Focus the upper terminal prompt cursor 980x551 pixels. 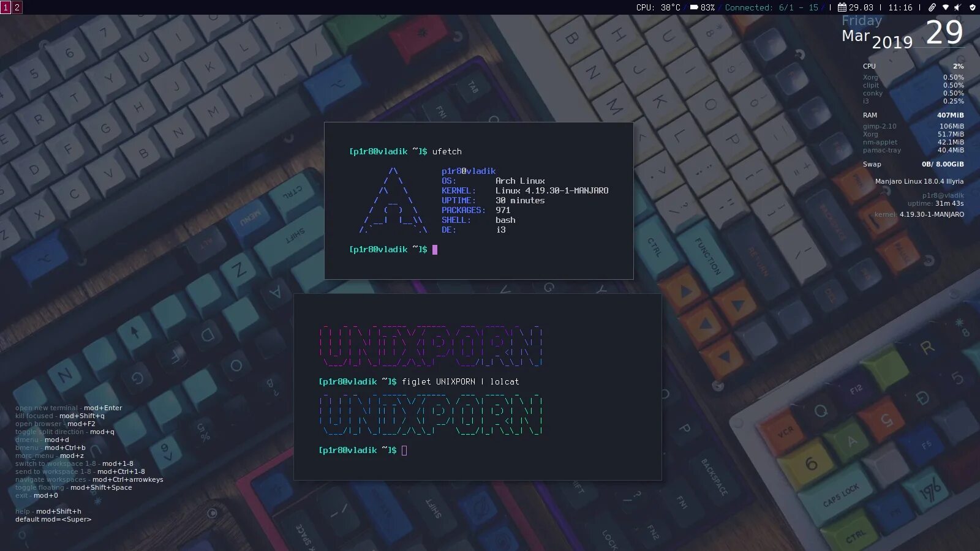point(435,249)
